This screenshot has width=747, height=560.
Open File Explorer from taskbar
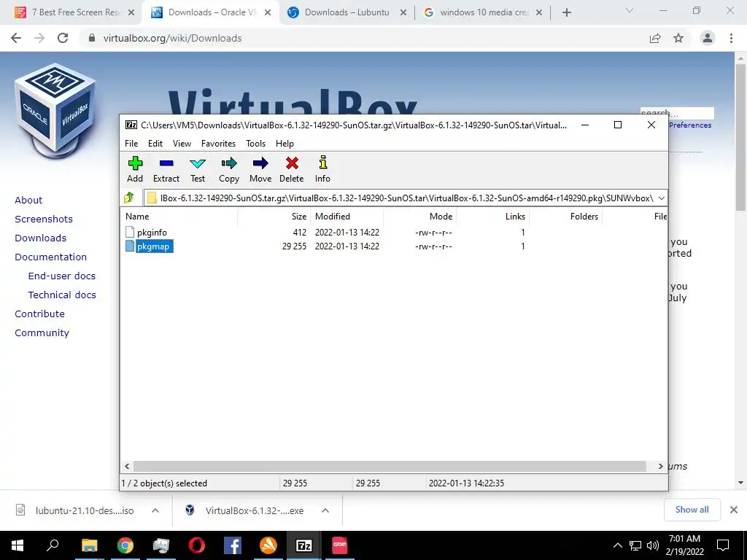(89, 545)
